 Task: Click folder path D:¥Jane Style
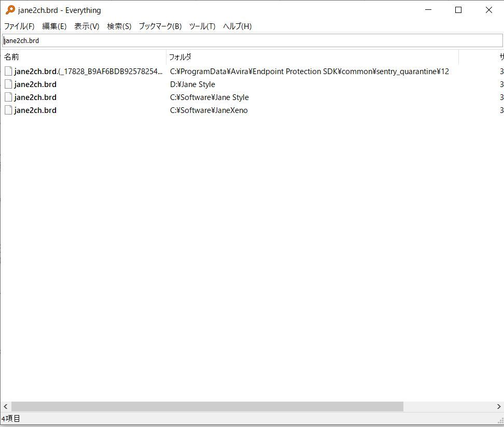[192, 84]
